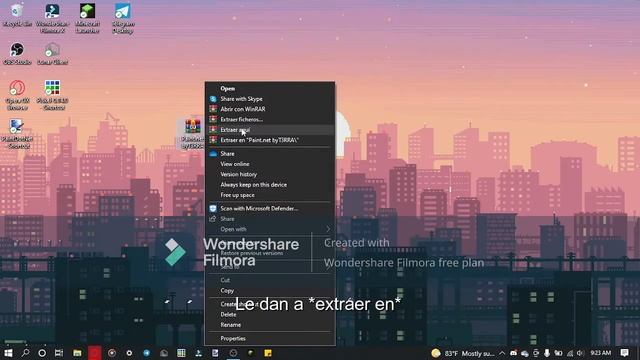Click the red app taskbar button

[95, 353]
